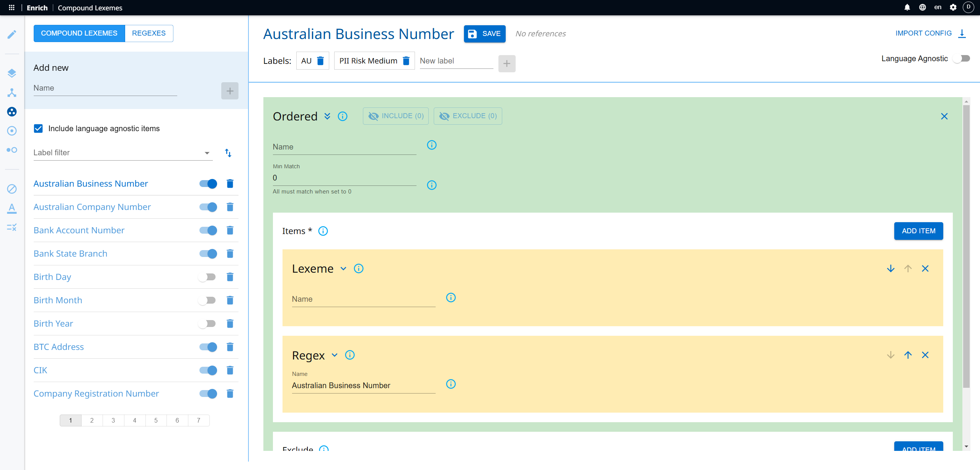This screenshot has width=980, height=470.
Task: Click info icon next to Min Match
Action: (432, 185)
